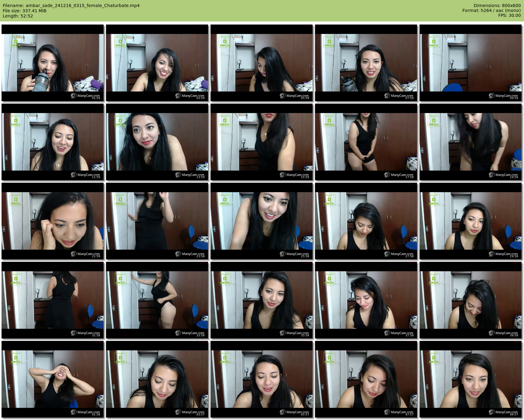Screen dimensions: 524x420
Task: Click the ManyCam logo in the 35:58 thumbnail
Action: pyautogui.click(x=294, y=333)
